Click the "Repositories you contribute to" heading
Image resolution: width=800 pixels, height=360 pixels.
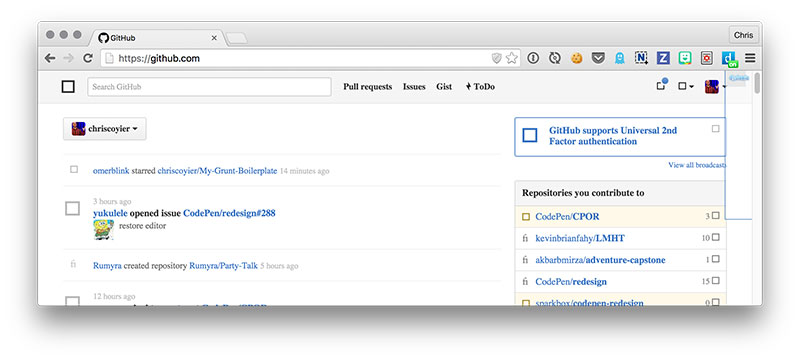[x=583, y=193]
